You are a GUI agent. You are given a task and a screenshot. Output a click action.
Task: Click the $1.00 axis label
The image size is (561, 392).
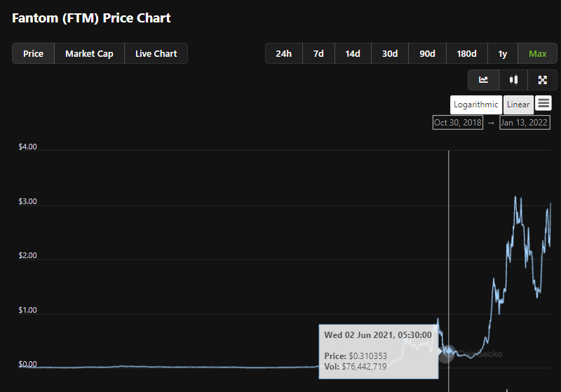[x=27, y=310]
